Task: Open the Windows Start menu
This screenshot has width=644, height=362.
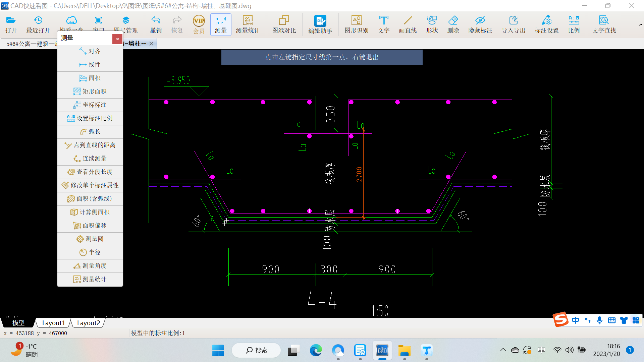Action: click(x=218, y=351)
